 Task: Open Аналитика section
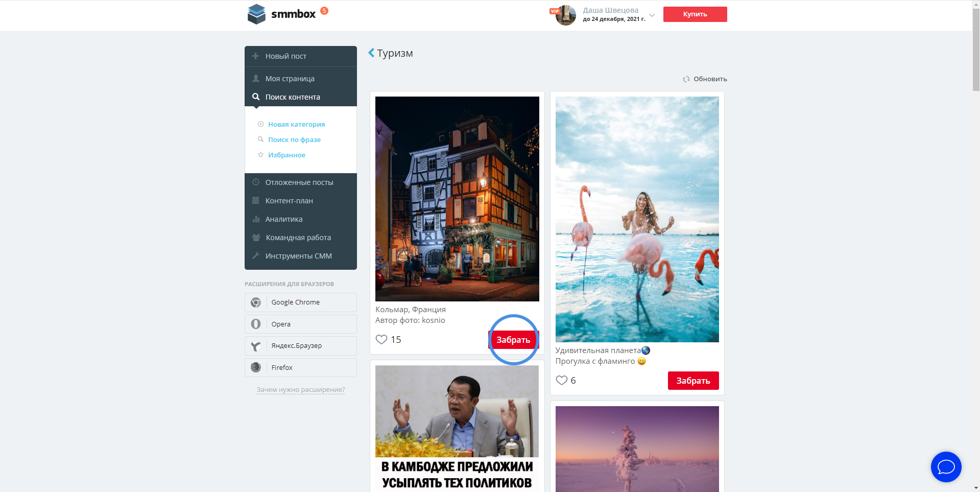click(301, 219)
